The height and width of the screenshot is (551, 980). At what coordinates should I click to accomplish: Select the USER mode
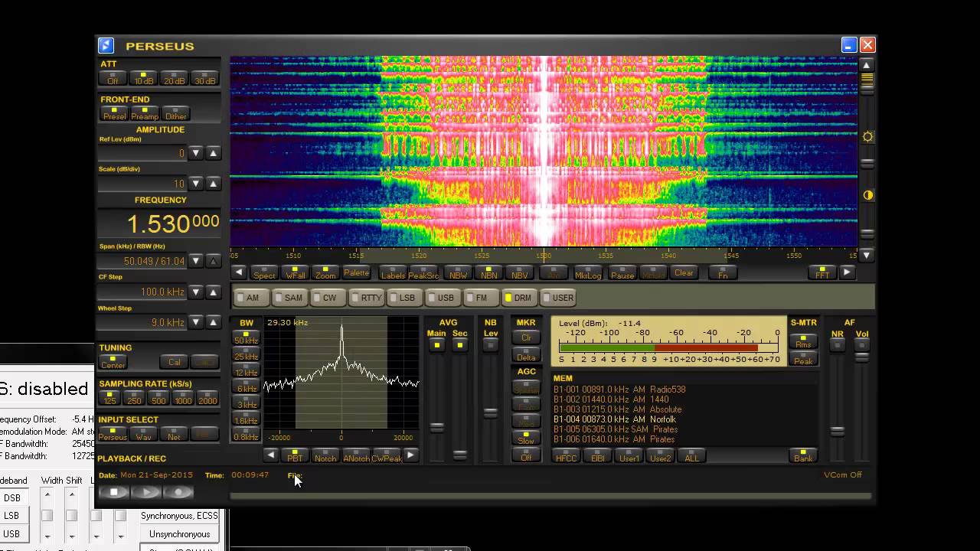pos(558,298)
